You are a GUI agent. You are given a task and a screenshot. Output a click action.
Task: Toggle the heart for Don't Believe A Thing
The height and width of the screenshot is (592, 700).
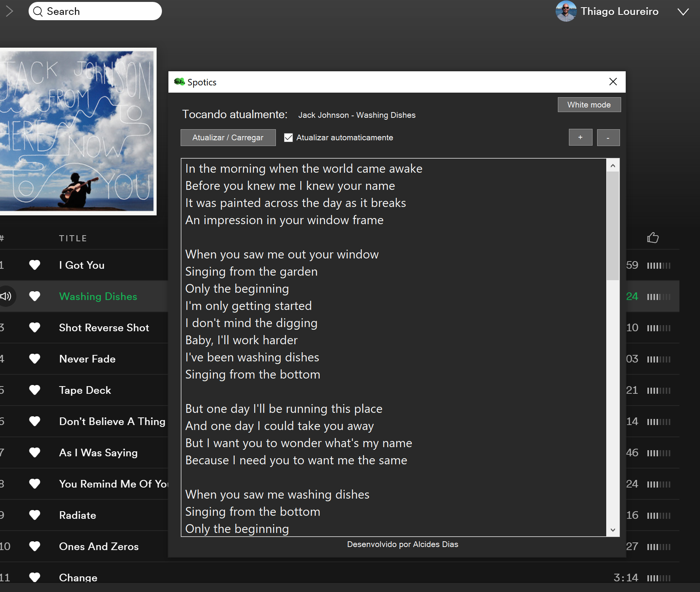click(35, 421)
